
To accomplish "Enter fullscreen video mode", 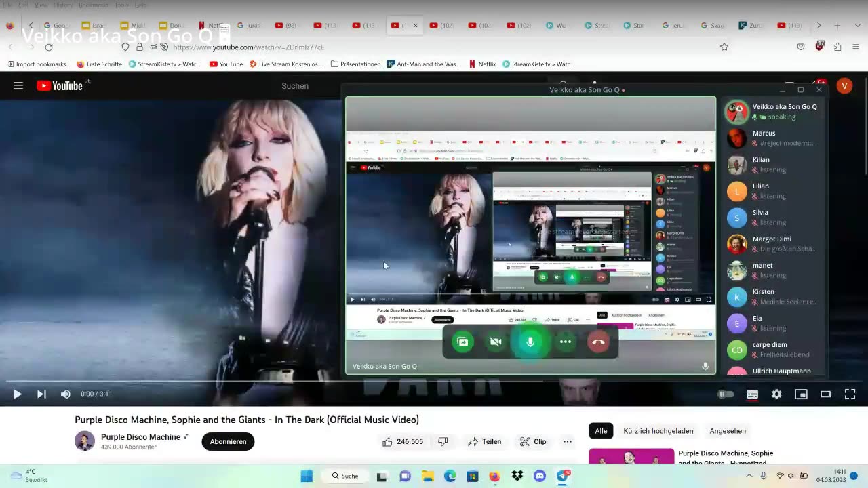I will [x=850, y=394].
